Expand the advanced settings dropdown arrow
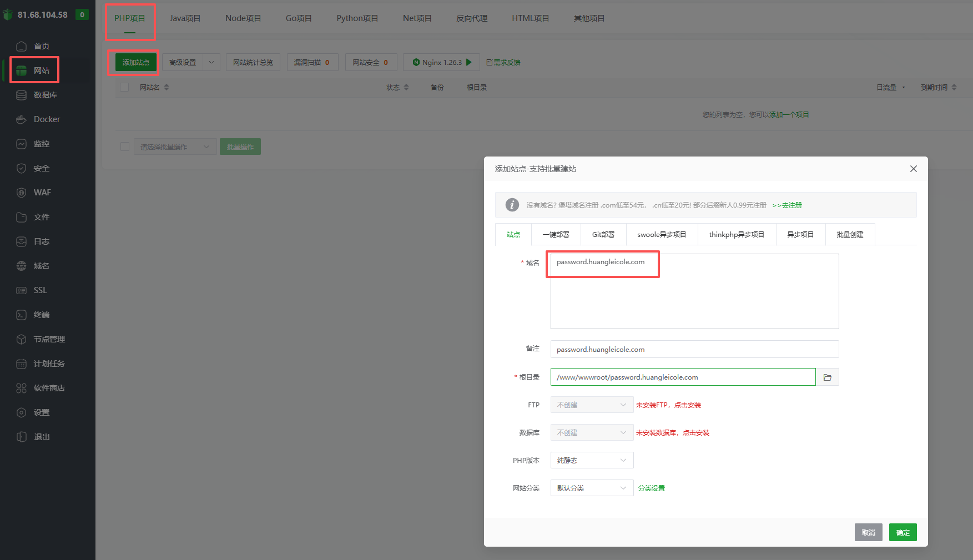 pyautogui.click(x=211, y=62)
